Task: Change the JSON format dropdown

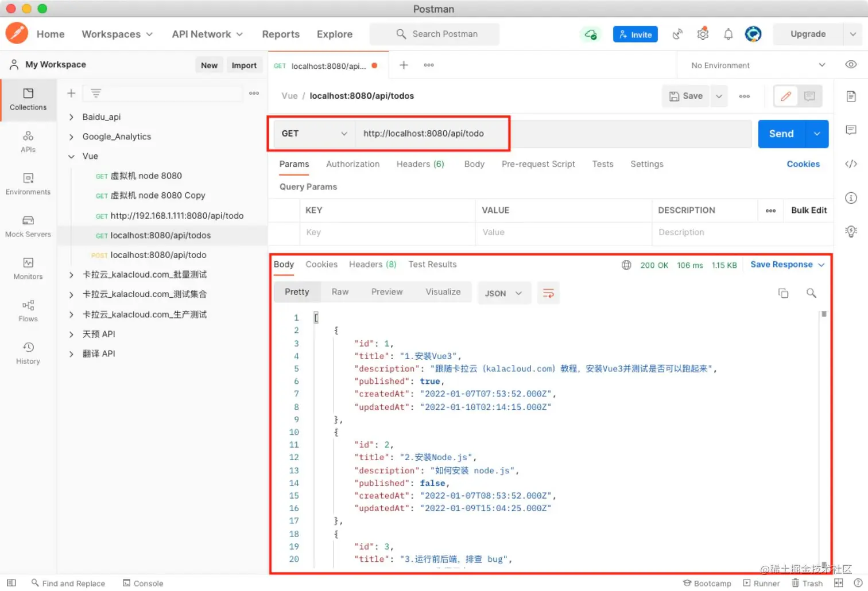Action: click(503, 293)
